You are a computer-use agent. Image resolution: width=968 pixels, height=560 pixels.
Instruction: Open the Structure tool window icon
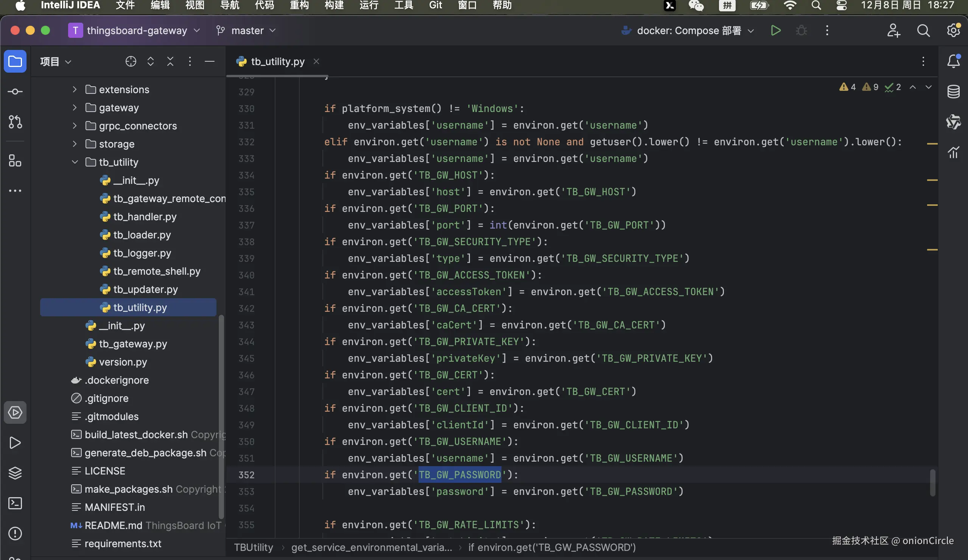click(x=15, y=160)
